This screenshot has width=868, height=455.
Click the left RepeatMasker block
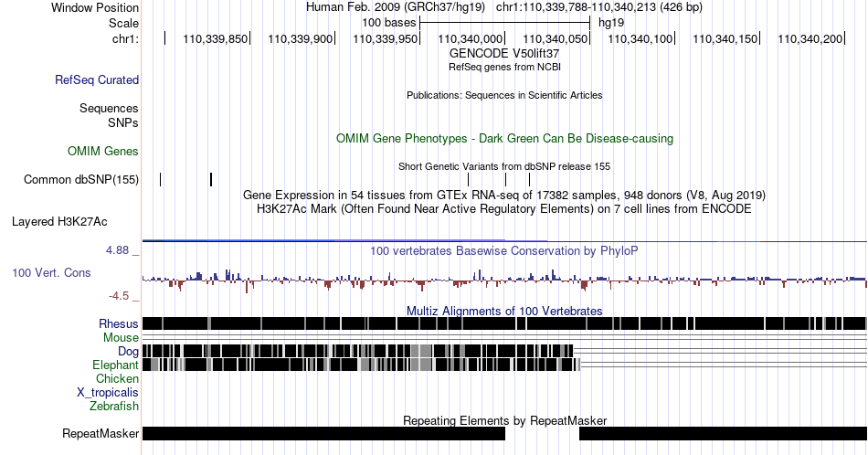[x=323, y=433]
